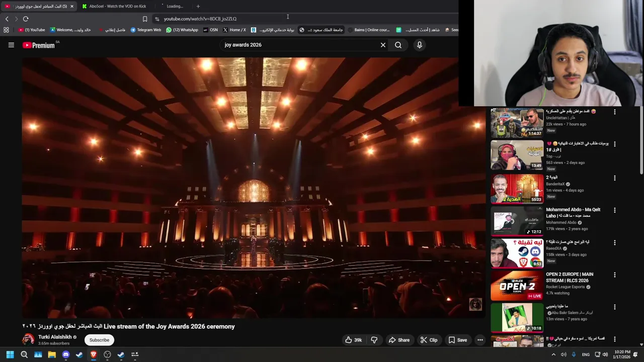The image size is (644, 362).
Task: Open OBS Studio from taskbar
Action: click(107, 354)
